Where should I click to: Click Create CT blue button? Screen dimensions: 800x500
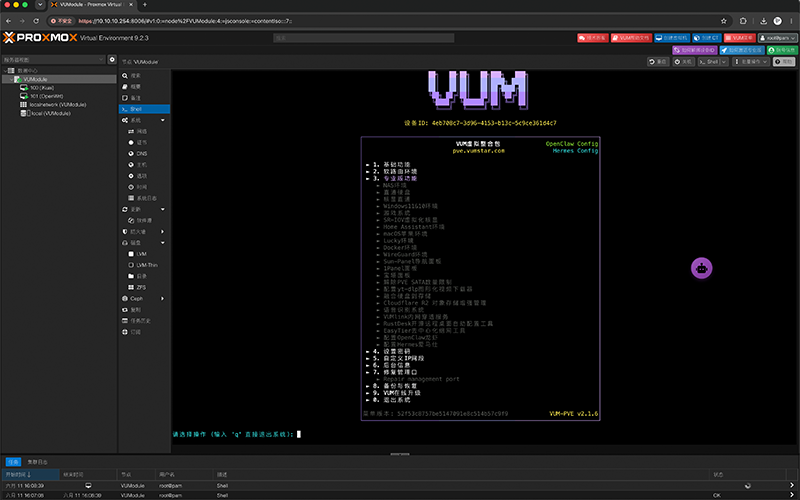707,38
